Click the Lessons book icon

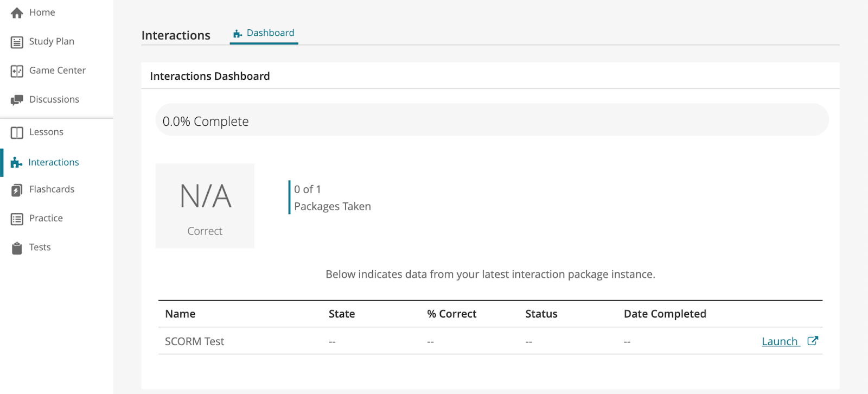coord(17,133)
